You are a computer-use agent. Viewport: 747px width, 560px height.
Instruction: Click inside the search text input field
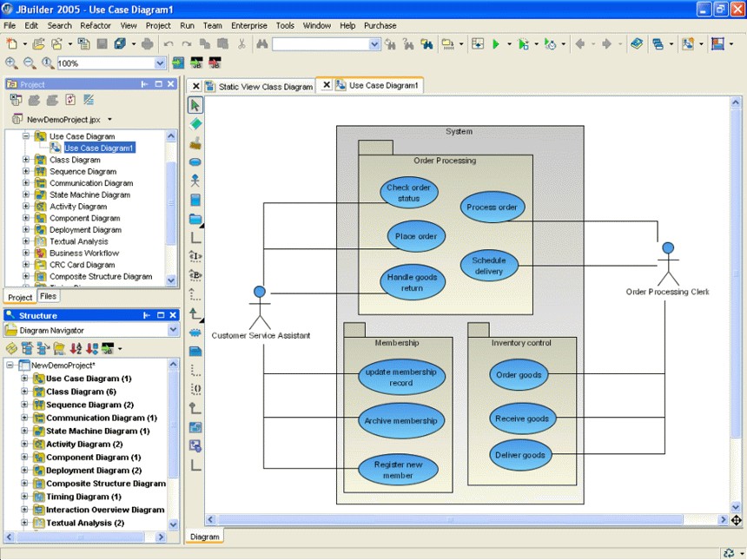click(321, 44)
